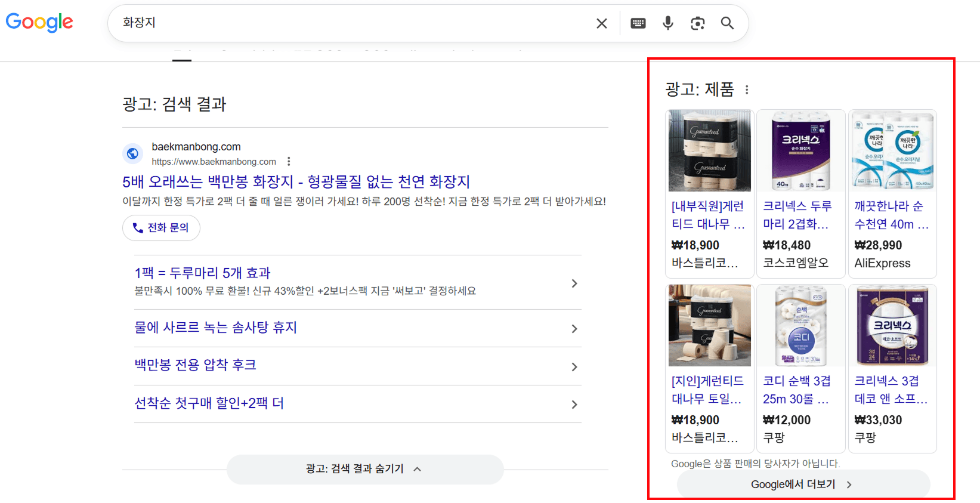Image resolution: width=980 pixels, height=503 pixels.
Task: Click the chevron on the 1팩 = 두루마리 row
Action: coord(574,283)
